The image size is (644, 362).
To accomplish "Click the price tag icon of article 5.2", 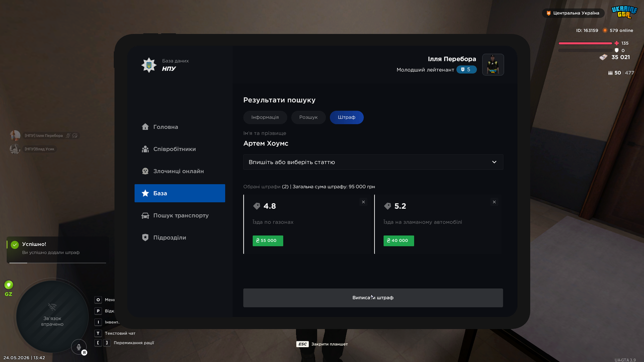I will (x=387, y=206).
